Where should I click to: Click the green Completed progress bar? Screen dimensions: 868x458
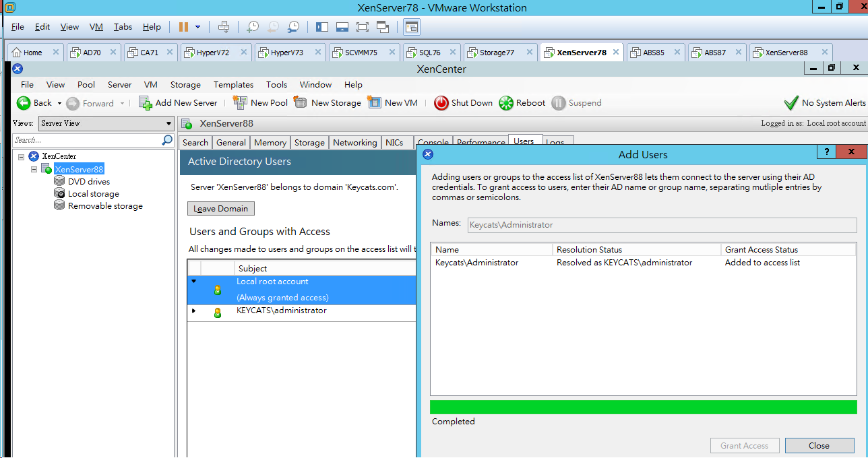click(x=644, y=407)
